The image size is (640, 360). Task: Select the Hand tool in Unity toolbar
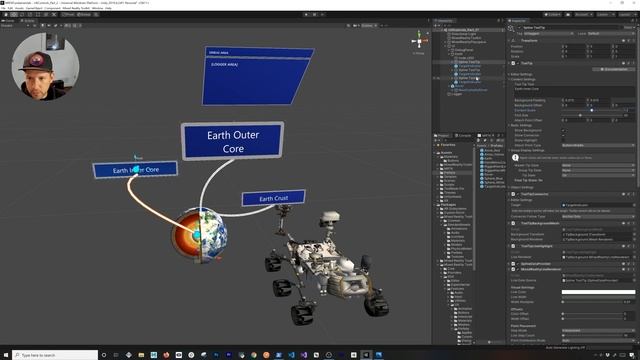(x=5, y=15)
